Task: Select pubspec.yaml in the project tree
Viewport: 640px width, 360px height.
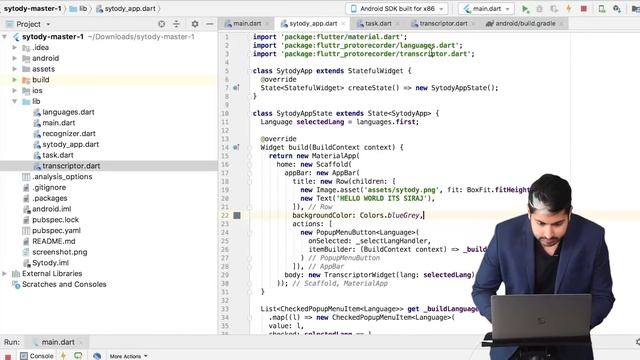Action: point(56,231)
